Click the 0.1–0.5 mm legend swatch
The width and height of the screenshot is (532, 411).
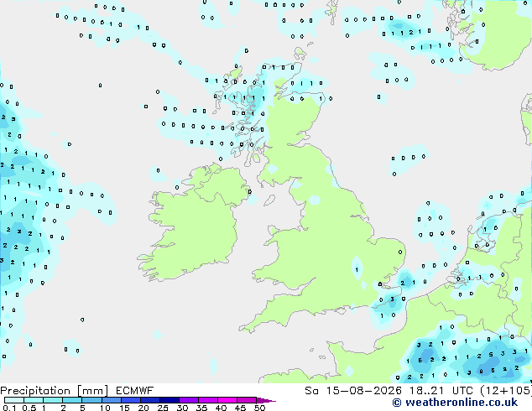coord(14,400)
